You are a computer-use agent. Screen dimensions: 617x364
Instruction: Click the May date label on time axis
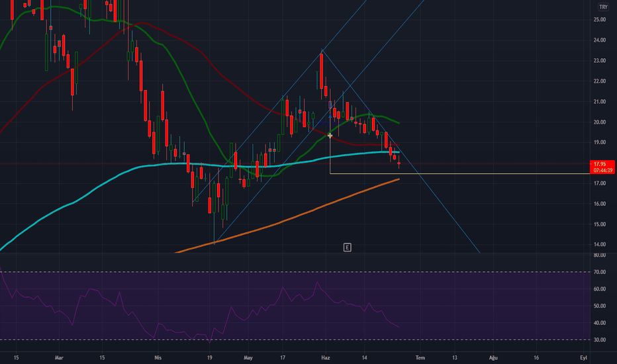tap(248, 357)
